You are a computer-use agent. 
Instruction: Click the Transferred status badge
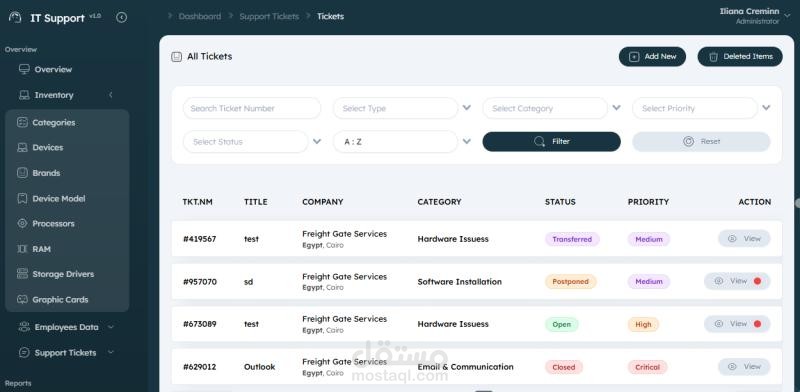click(x=572, y=239)
